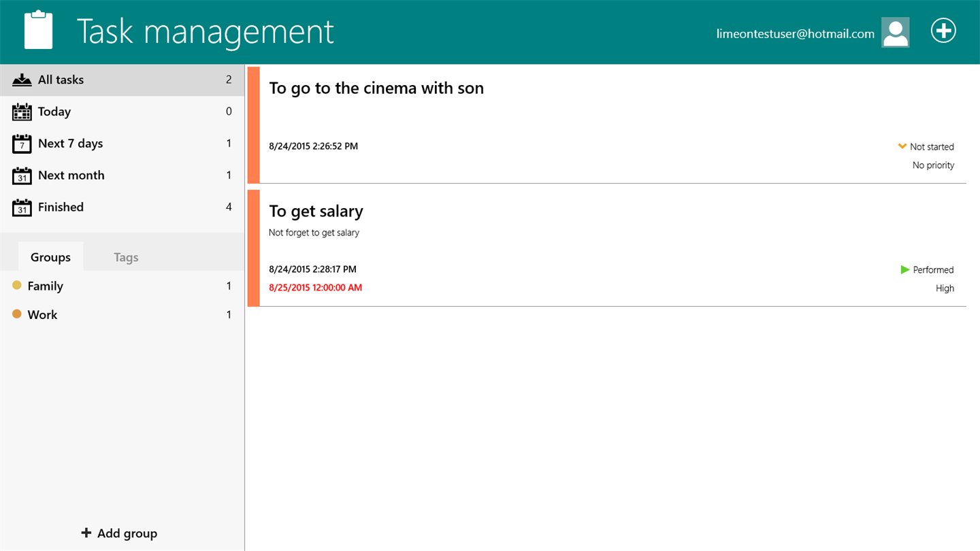The height and width of the screenshot is (551, 980).
Task: Click the green Performed status arrow
Action: (x=904, y=270)
